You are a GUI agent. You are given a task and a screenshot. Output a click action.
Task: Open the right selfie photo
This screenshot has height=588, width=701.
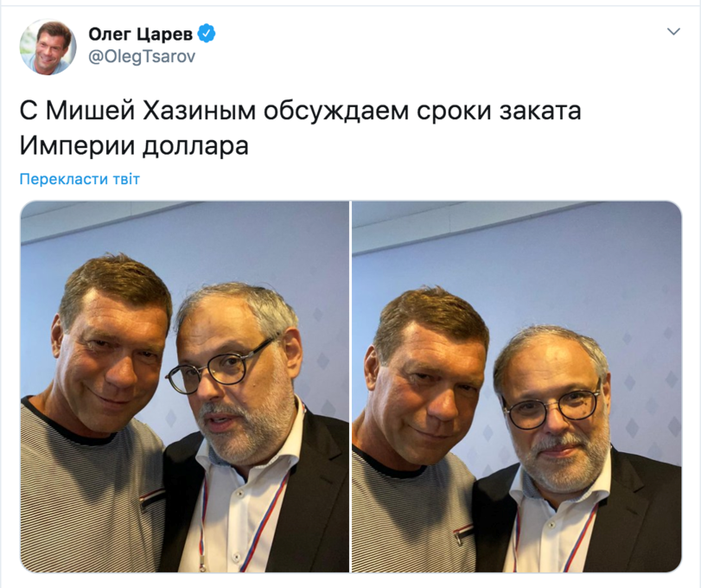[x=517, y=387]
